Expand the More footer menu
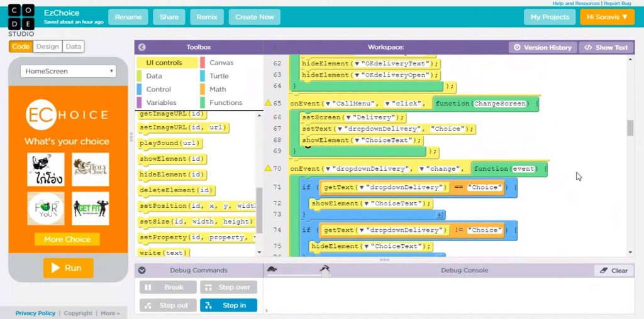The width and height of the screenshot is (644, 319). point(110,313)
